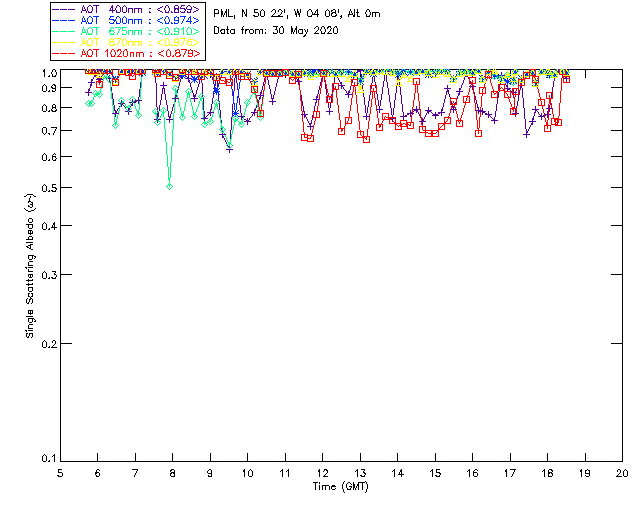Click the AOT 1020nm legend entry
Screen dimensions: 640x512
127,53
